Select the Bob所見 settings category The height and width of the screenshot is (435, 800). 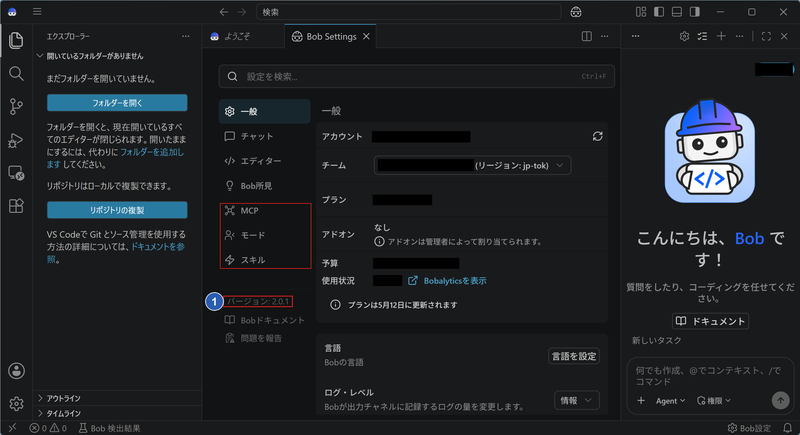[264, 186]
